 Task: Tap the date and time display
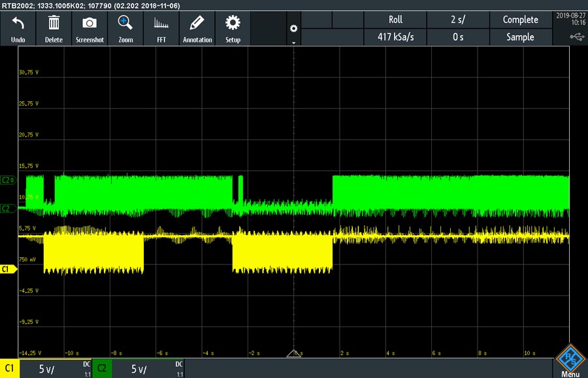[x=570, y=19]
